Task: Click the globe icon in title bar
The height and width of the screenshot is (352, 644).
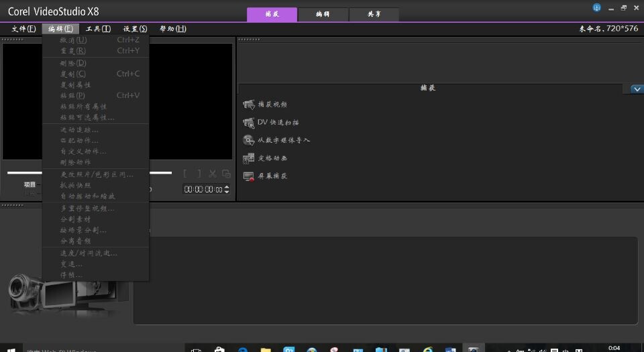Action: tap(597, 7)
